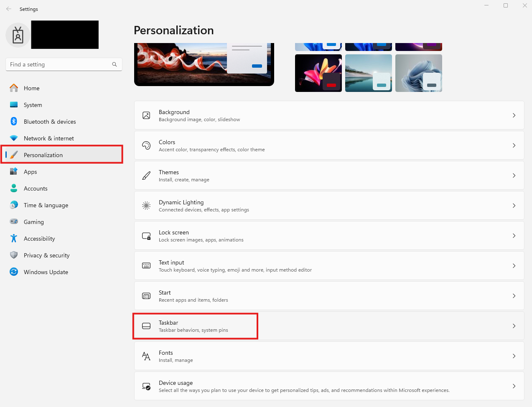Open Accessibility settings category
The image size is (532, 407).
(x=64, y=239)
